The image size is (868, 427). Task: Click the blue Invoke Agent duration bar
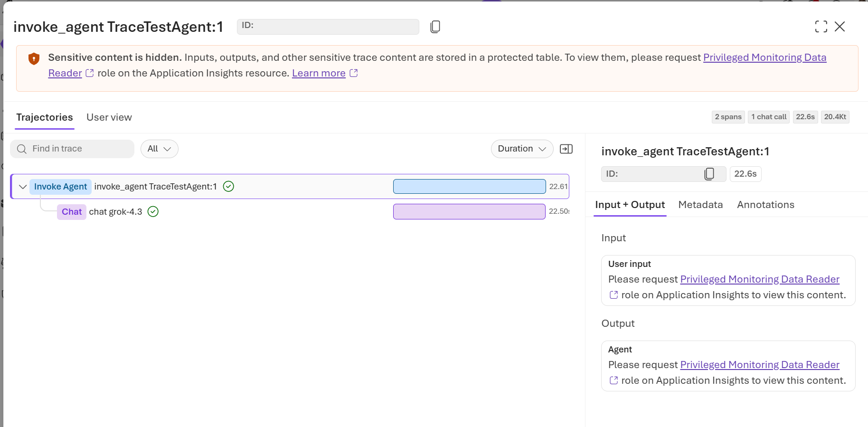[x=469, y=186]
